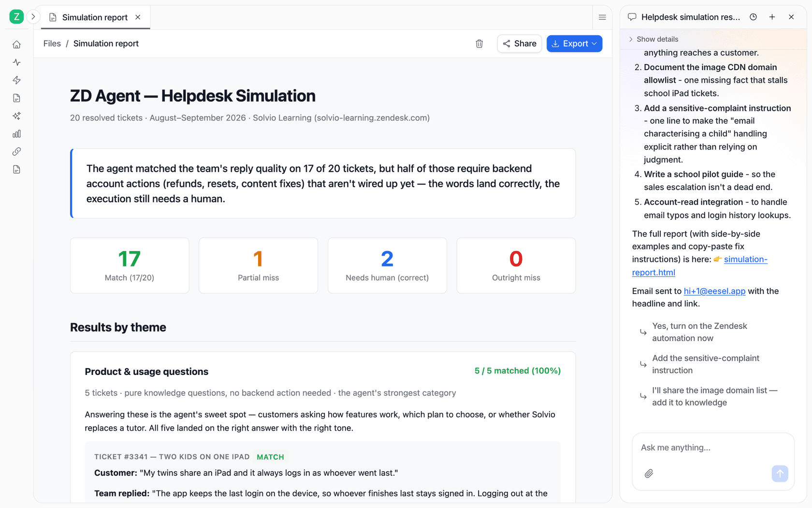Start a new chat with the plus icon
This screenshot has height=508, width=812.
(772, 17)
